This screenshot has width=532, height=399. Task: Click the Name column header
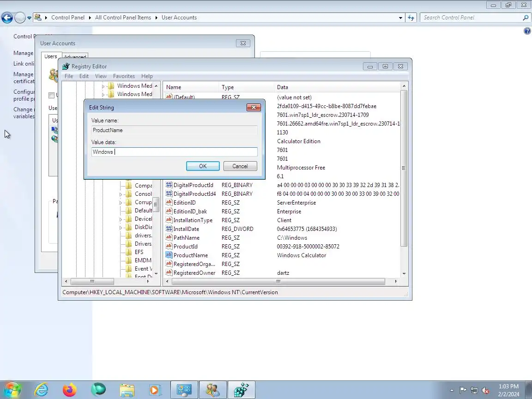[x=191, y=87]
